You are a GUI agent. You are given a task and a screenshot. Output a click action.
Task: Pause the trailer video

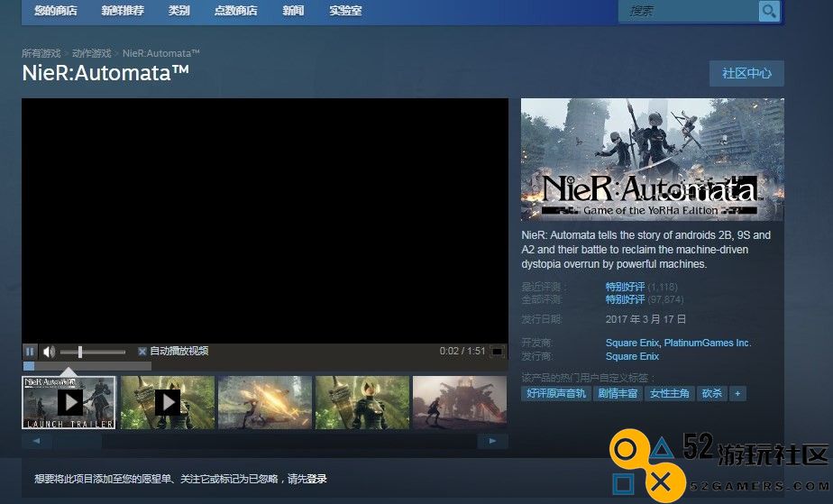tap(30, 352)
